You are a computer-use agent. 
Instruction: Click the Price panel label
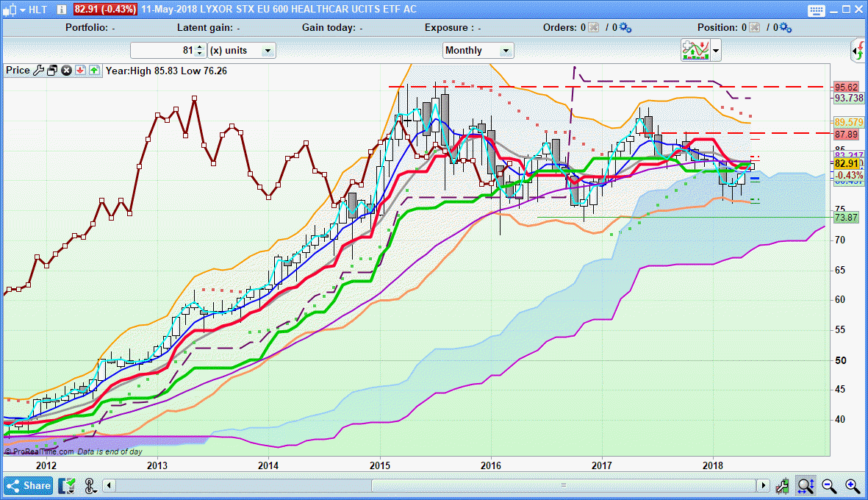[18, 71]
